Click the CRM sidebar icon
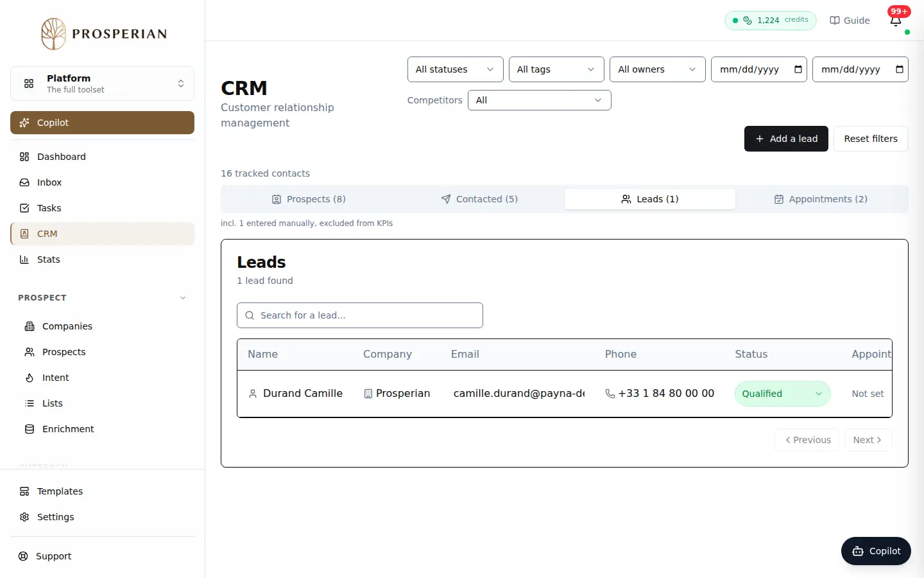Screen dimensions: 924x578 pos(24,234)
